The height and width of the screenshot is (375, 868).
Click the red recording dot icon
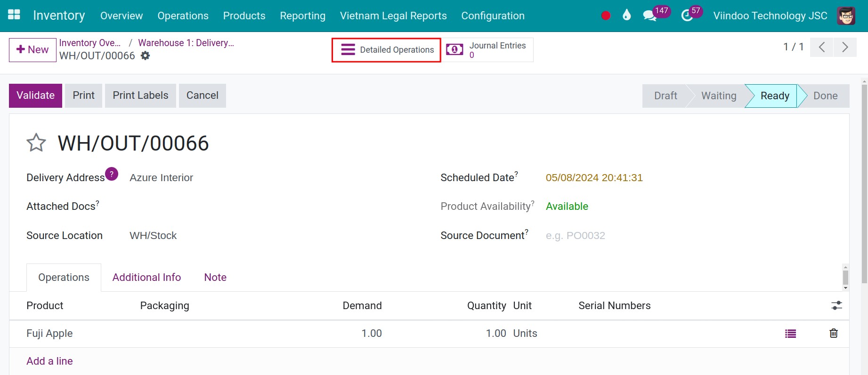606,16
